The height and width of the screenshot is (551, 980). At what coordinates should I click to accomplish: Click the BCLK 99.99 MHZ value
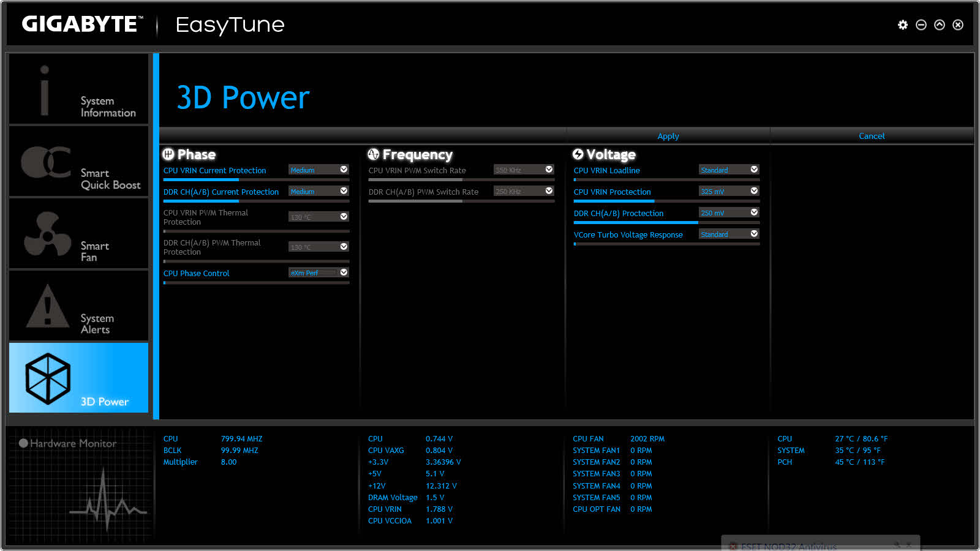(239, 451)
